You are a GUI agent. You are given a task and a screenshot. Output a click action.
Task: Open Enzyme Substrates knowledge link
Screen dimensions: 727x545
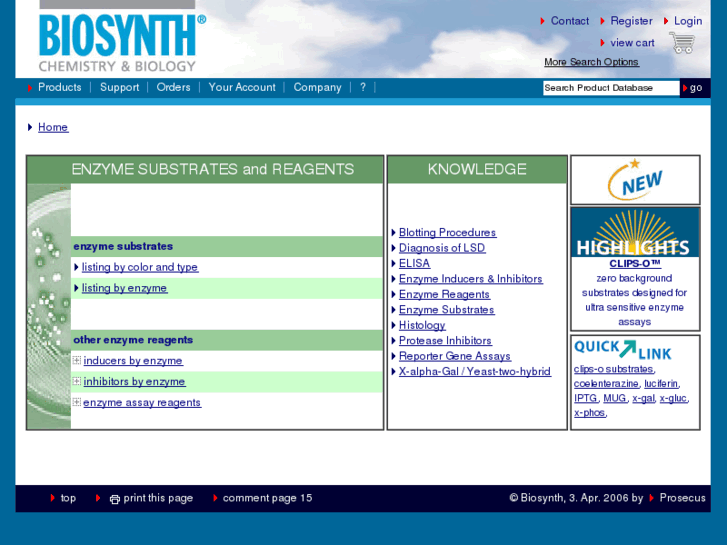tap(446, 309)
